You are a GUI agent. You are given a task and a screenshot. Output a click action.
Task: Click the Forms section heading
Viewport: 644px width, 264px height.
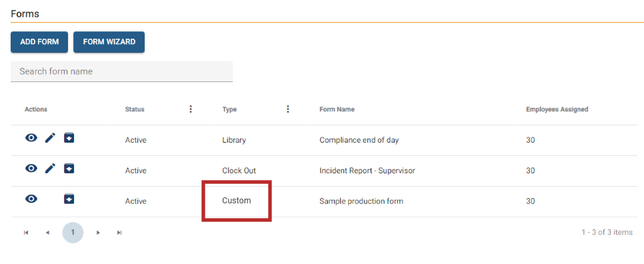tap(25, 13)
